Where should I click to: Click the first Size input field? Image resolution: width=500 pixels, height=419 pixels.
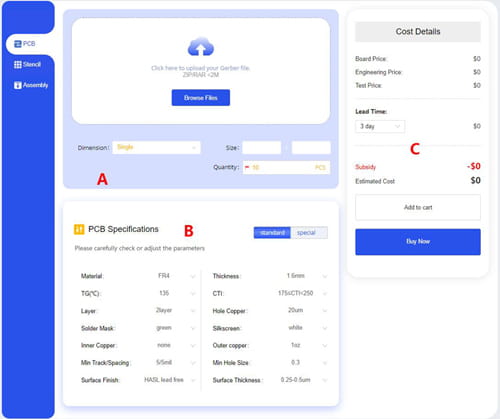point(262,147)
